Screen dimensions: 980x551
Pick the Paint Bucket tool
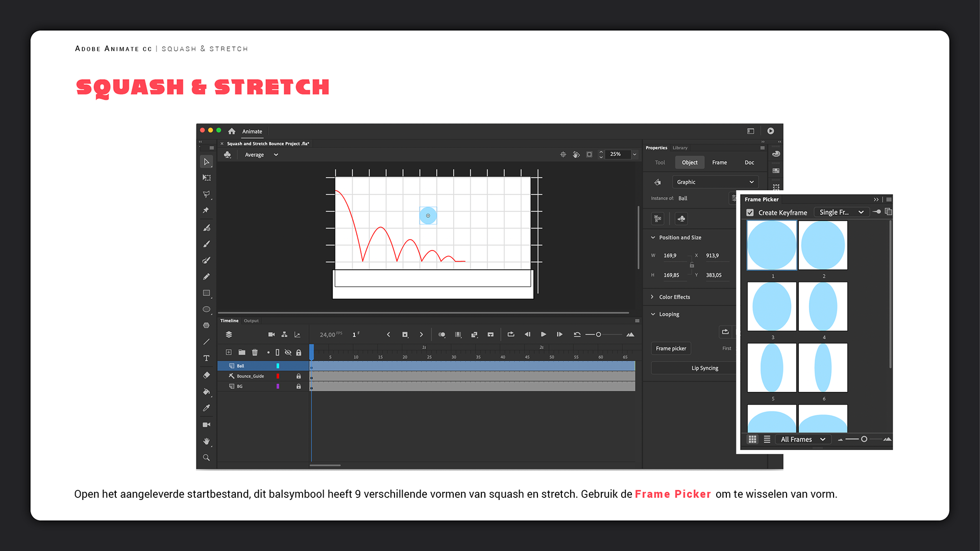tap(206, 392)
